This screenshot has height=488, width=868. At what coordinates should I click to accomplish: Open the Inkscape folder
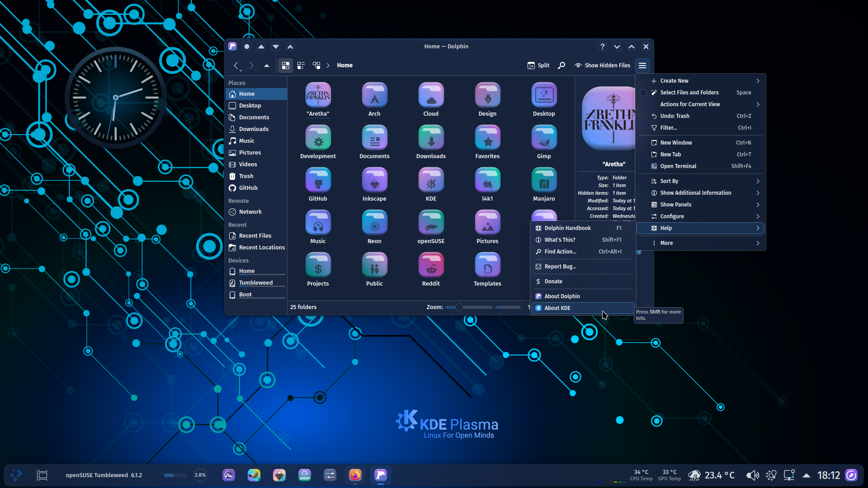click(x=374, y=184)
